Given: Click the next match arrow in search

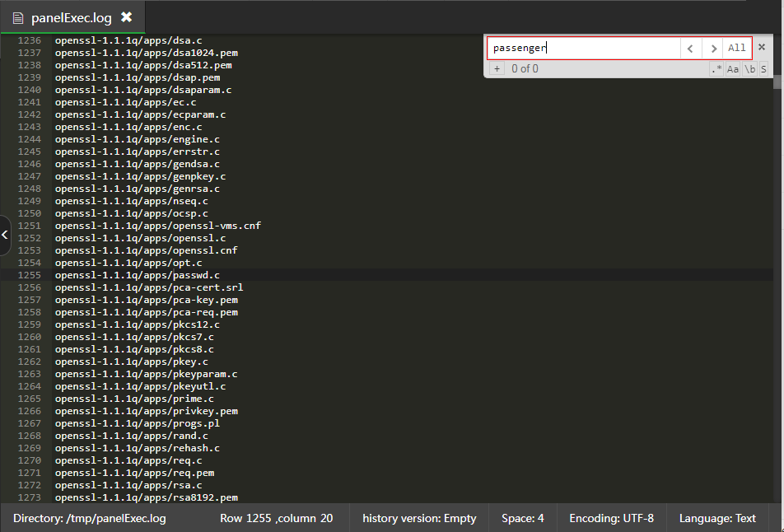Looking at the screenshot, I should (x=712, y=48).
